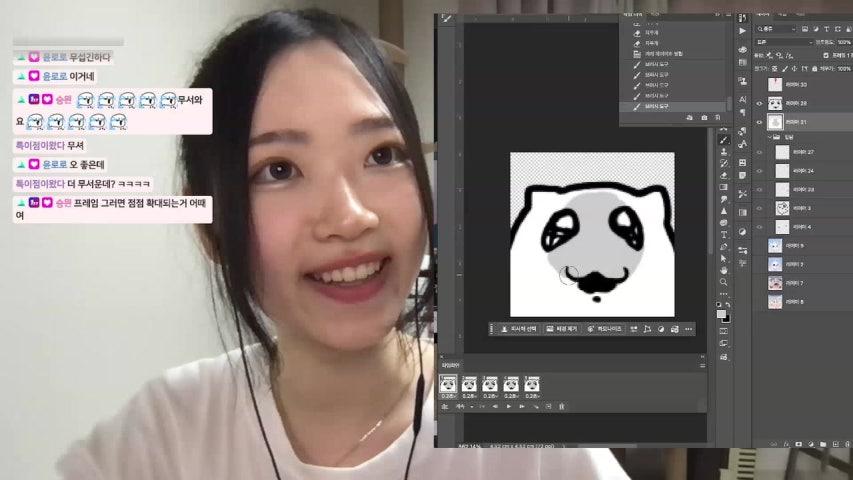Select the History Brush tool
Screen dimensions: 853x480
point(724,163)
